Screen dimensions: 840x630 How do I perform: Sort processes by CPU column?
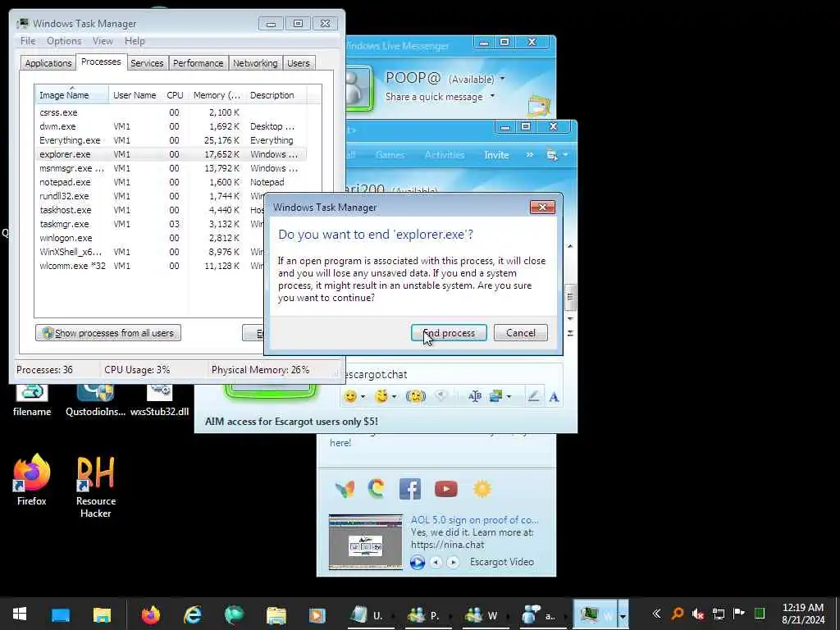coord(176,95)
